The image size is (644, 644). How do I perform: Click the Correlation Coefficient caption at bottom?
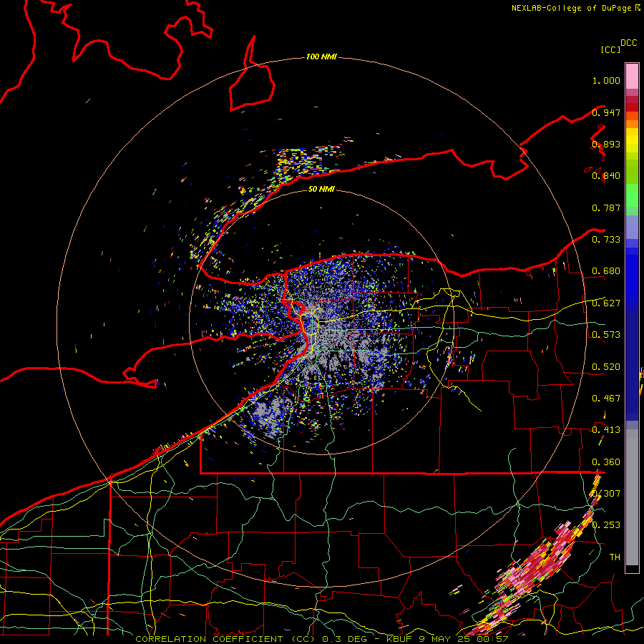pos(322,639)
